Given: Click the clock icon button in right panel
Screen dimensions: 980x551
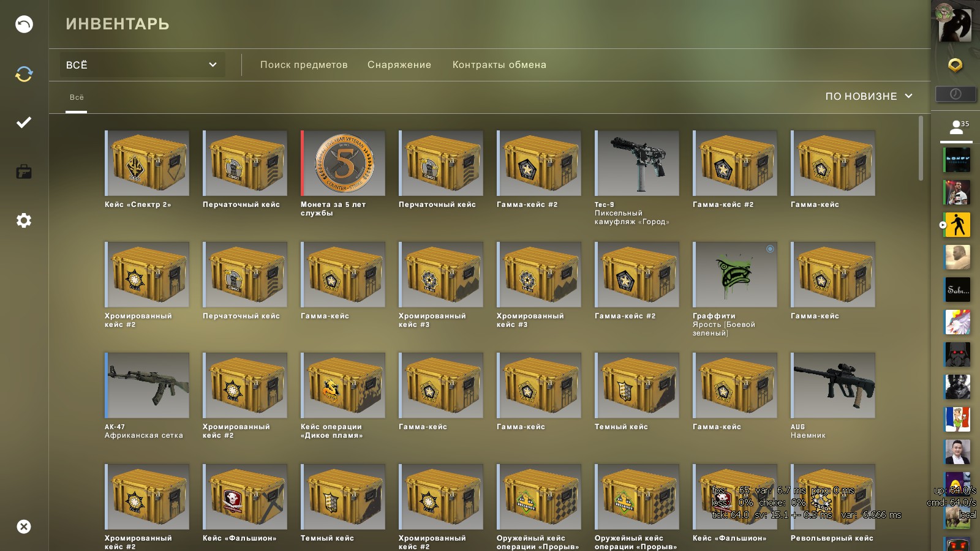Looking at the screenshot, I should [956, 94].
